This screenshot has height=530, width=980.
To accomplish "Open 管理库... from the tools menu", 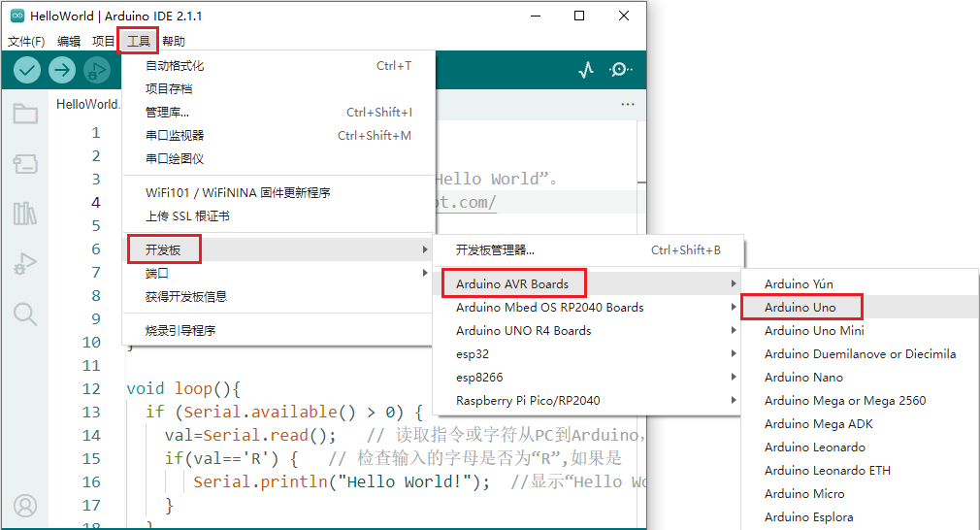I will [x=278, y=112].
